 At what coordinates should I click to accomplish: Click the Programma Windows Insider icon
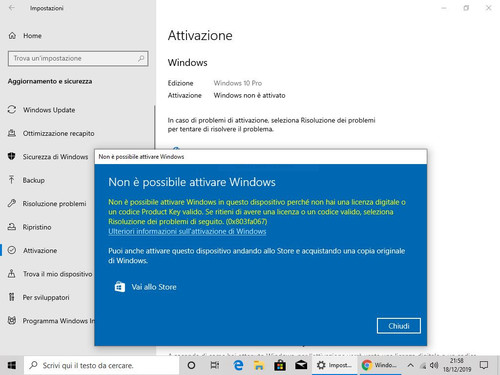12,321
